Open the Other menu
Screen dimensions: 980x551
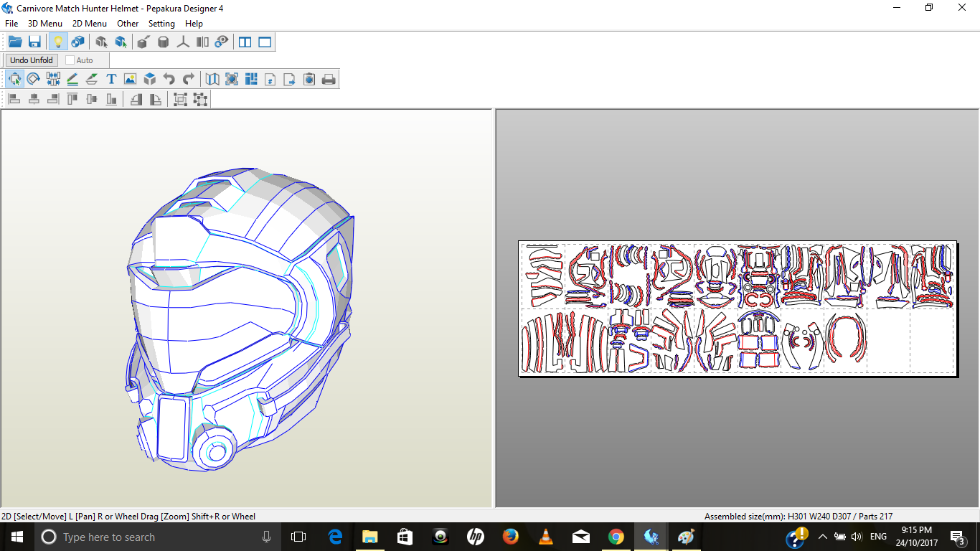tap(128, 24)
